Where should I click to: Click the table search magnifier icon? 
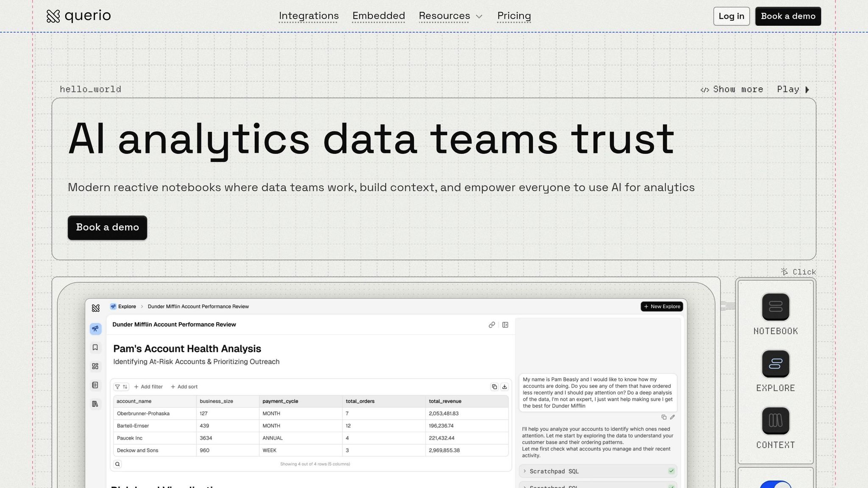(117, 464)
